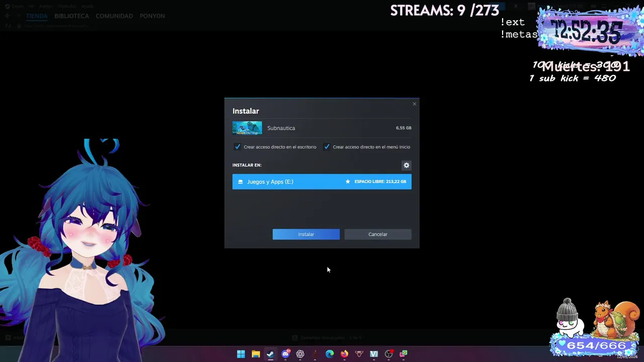
Task: Click the Subnautica title text
Action: point(281,128)
